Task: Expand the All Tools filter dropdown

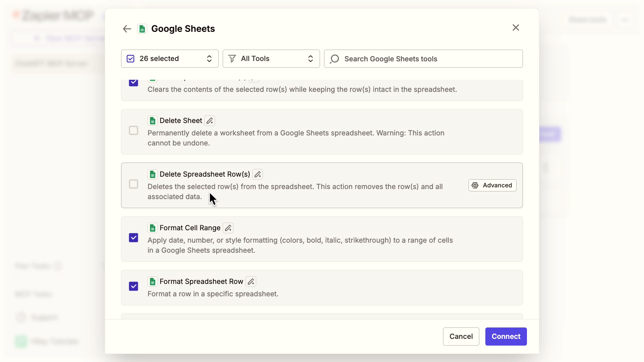Action: pyautogui.click(x=271, y=59)
